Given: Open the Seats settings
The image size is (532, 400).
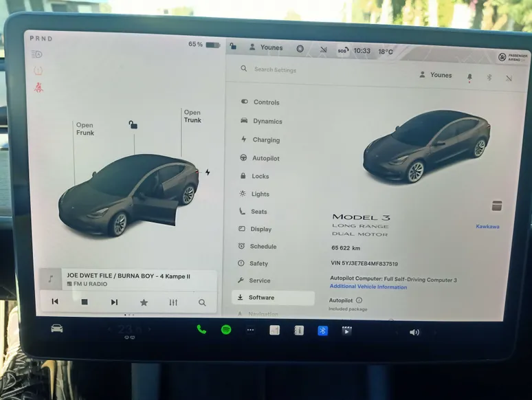Looking at the screenshot, I should [253, 212].
